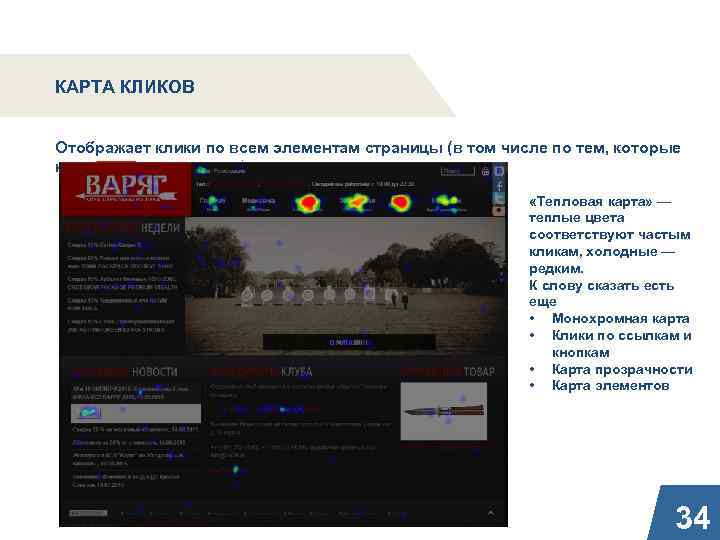Viewport: 720px width, 540px height.
Task: Click the КАРТА КЛИКОВ slide title
Action: click(125, 87)
